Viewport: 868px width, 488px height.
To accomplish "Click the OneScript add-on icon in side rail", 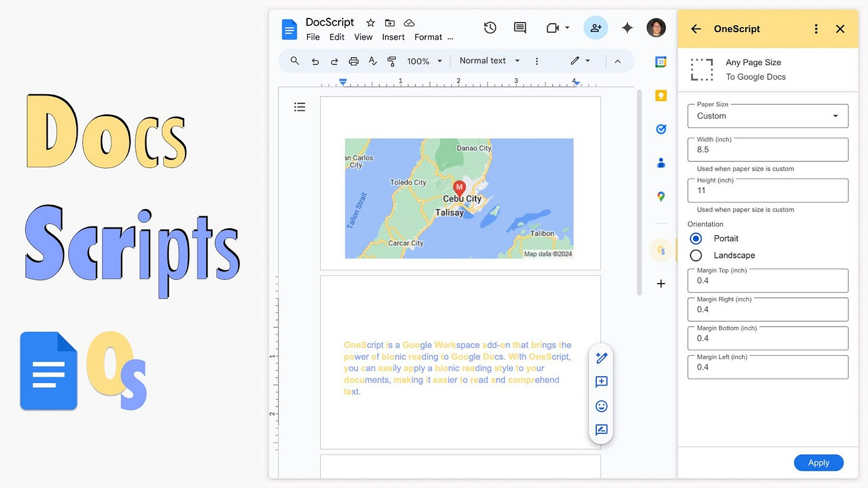I will [661, 250].
